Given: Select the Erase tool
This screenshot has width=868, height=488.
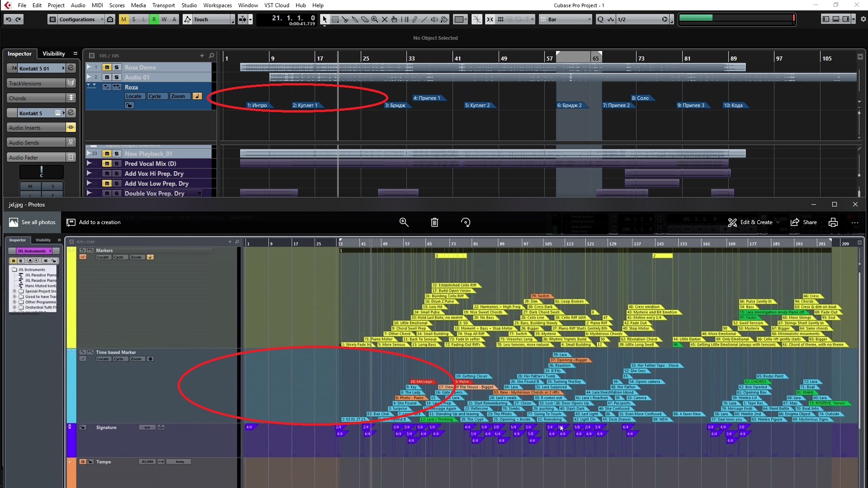Looking at the screenshot, I should tap(365, 19).
